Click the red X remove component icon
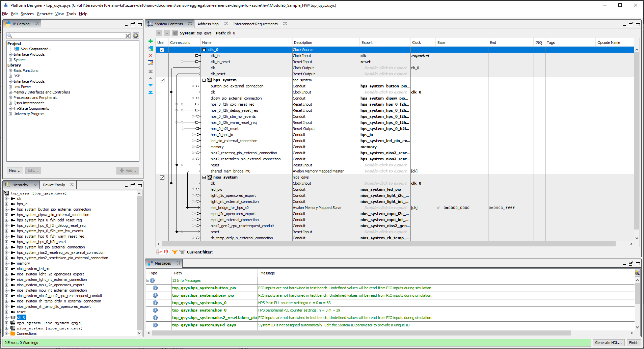 pyautogui.click(x=151, y=55)
